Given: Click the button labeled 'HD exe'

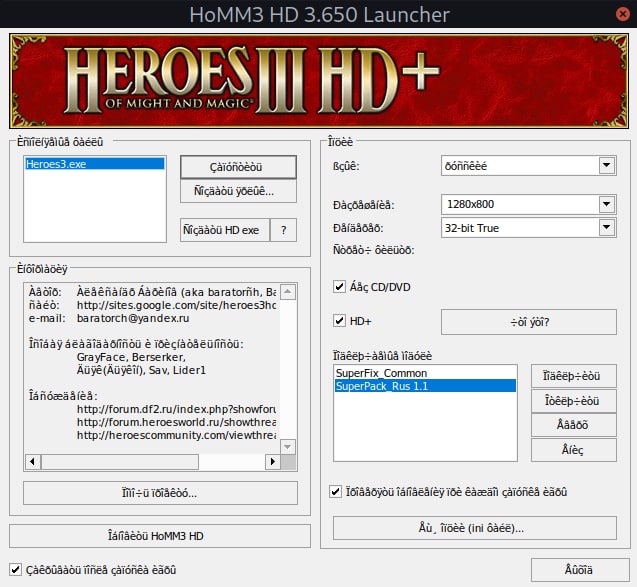Looking at the screenshot, I should pyautogui.click(x=225, y=230).
